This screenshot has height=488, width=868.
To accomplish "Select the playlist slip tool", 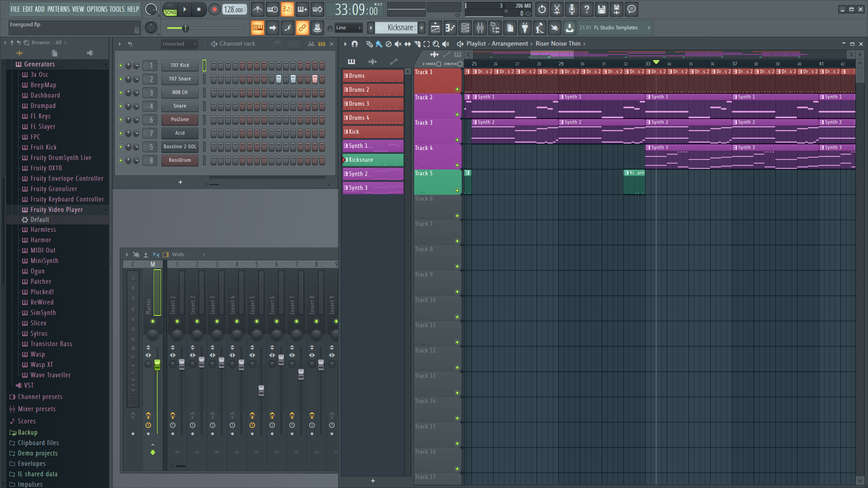I will tap(407, 44).
